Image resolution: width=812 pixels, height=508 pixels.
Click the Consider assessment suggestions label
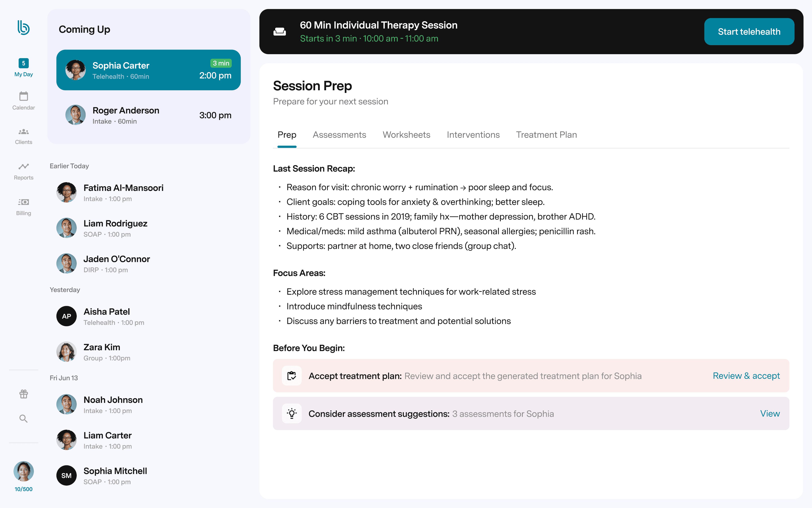click(379, 414)
